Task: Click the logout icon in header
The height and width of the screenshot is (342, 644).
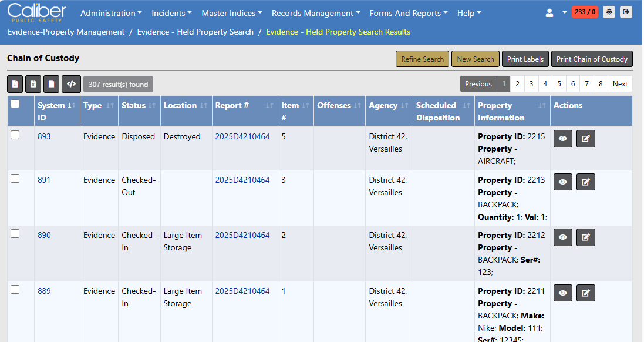Action: click(626, 12)
